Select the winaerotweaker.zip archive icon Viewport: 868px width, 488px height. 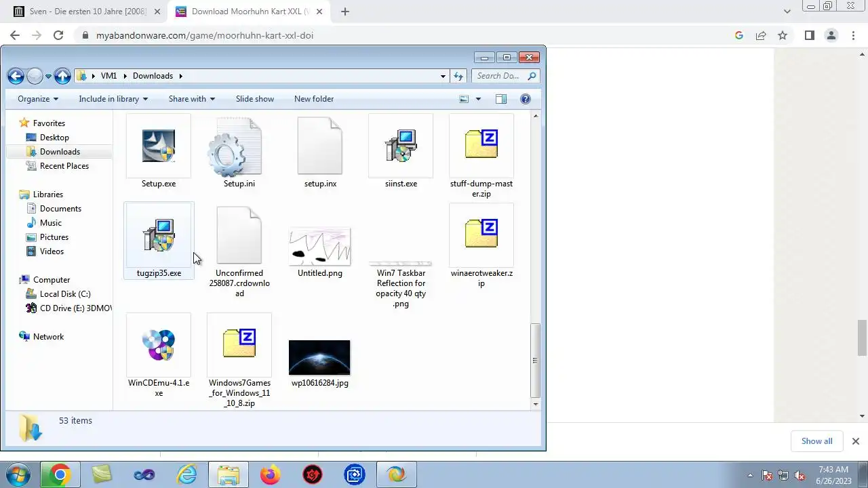(481, 233)
